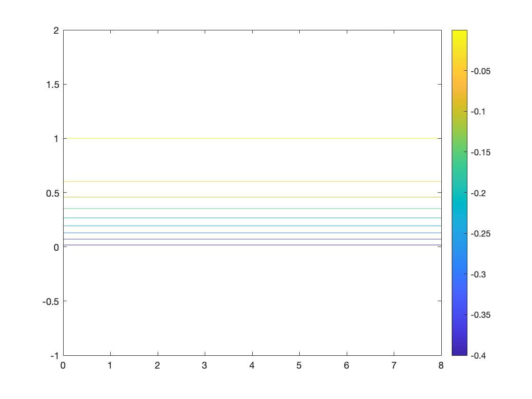Screen dimensions: 532x399
Task: Select the colorbar tick label -0.35
Action: pyautogui.click(x=480, y=315)
